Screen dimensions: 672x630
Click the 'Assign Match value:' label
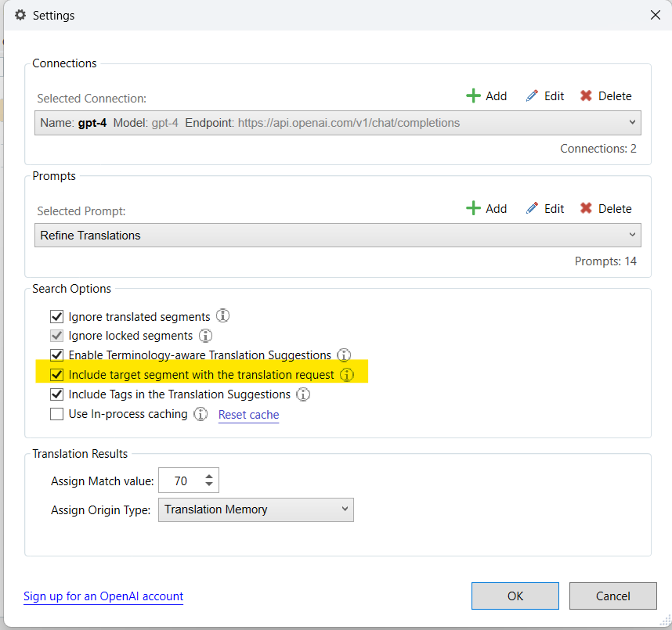click(x=103, y=481)
